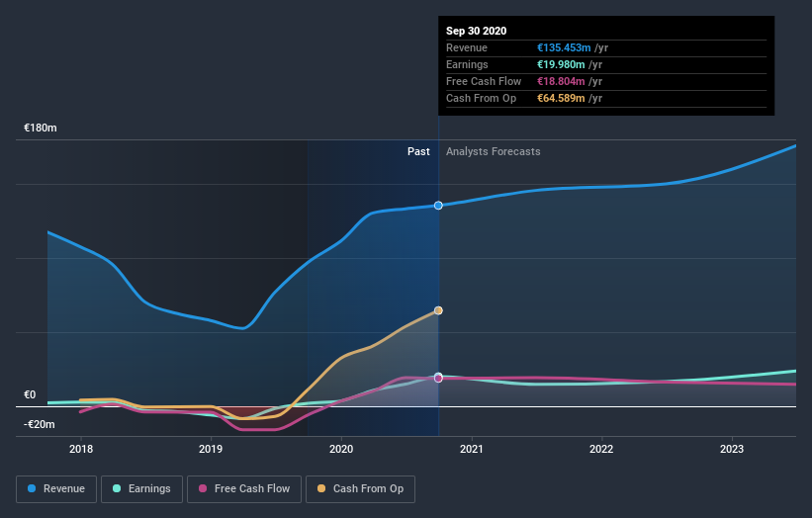
Task: Toggle the Free Cash Flow legend button
Action: point(244,489)
